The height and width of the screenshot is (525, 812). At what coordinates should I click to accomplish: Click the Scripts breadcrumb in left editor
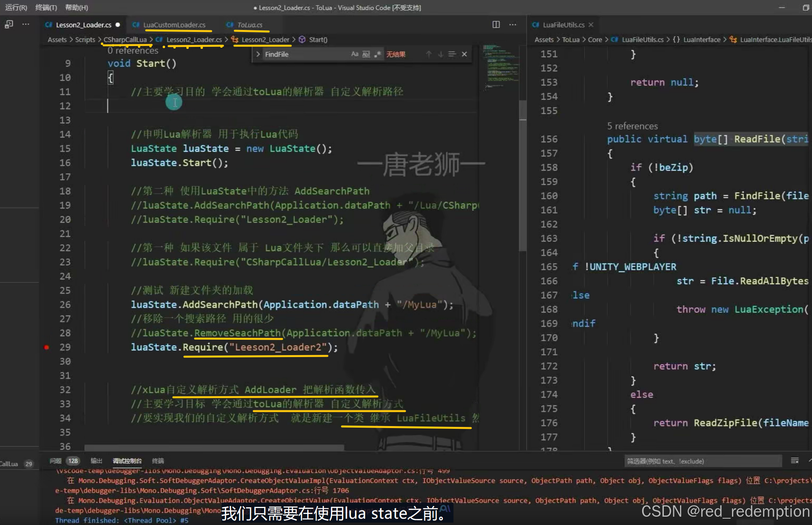click(85, 40)
